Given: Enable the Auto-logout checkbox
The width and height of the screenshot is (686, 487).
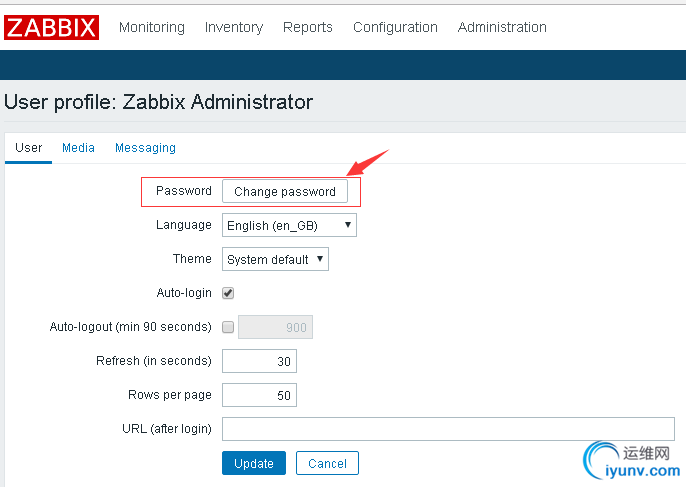Looking at the screenshot, I should (228, 327).
